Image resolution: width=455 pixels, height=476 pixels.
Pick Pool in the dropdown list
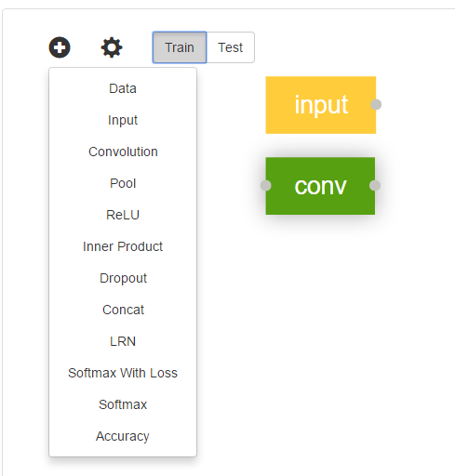[123, 183]
